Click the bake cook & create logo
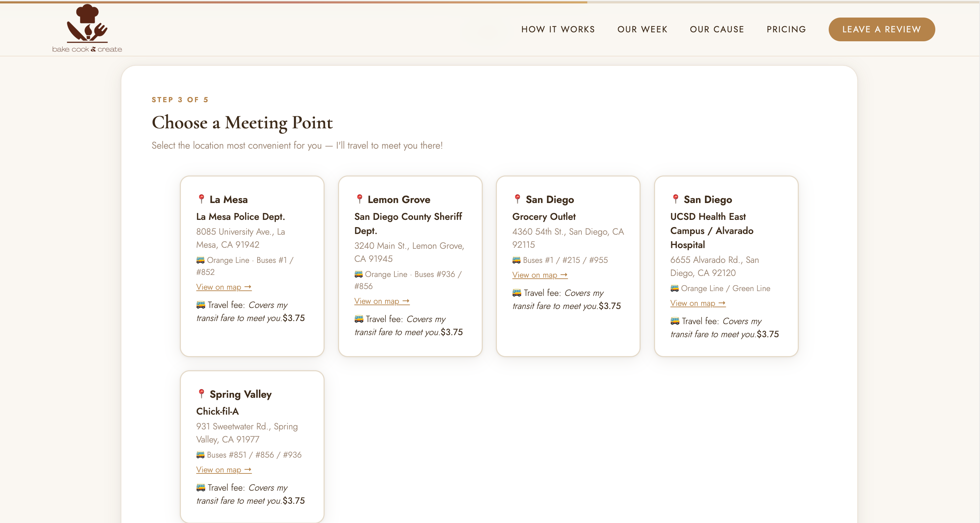The width and height of the screenshot is (980, 523). 87,29
